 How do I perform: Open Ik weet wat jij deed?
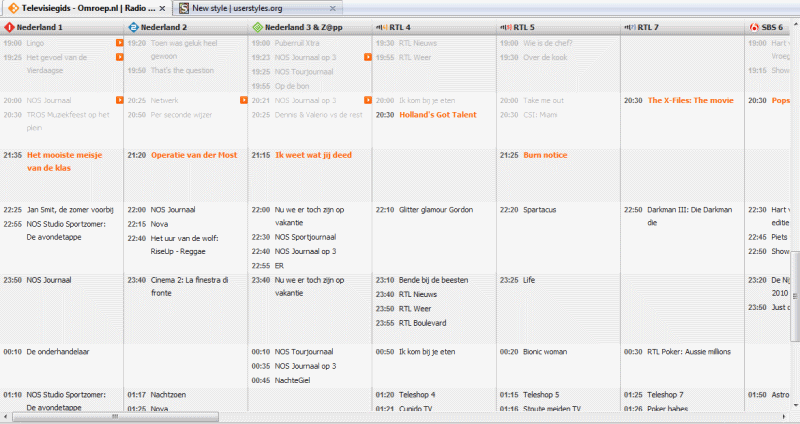pyautogui.click(x=313, y=155)
